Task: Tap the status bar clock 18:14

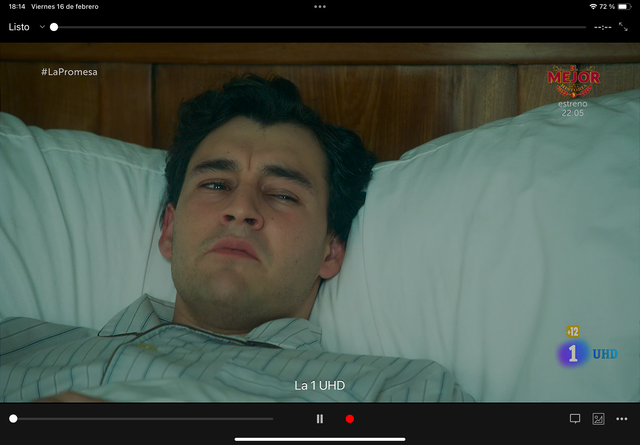Action: point(17,7)
